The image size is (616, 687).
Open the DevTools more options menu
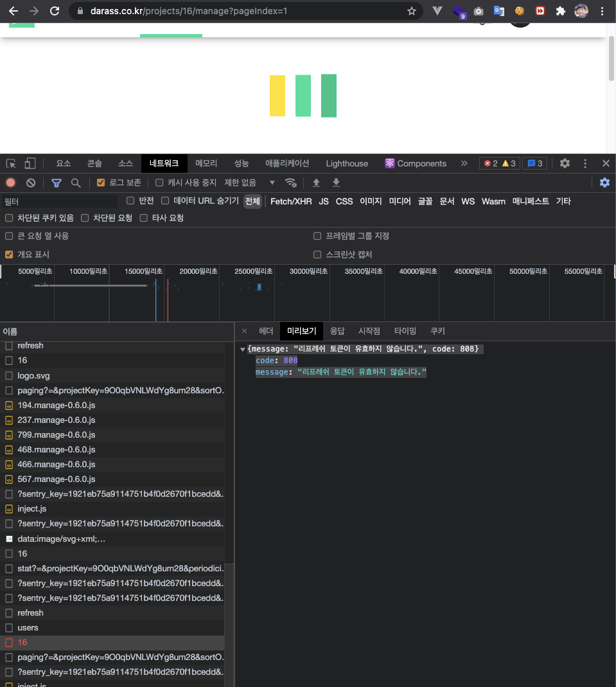[x=585, y=163]
